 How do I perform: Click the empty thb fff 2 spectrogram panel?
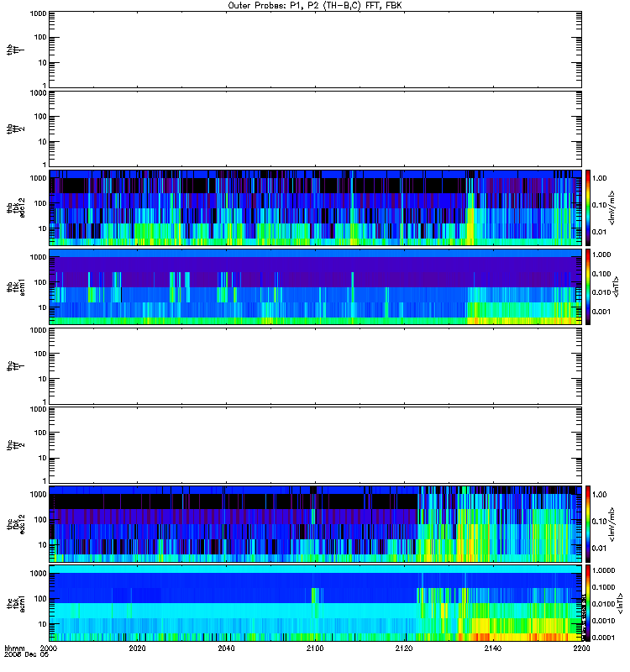(x=315, y=129)
